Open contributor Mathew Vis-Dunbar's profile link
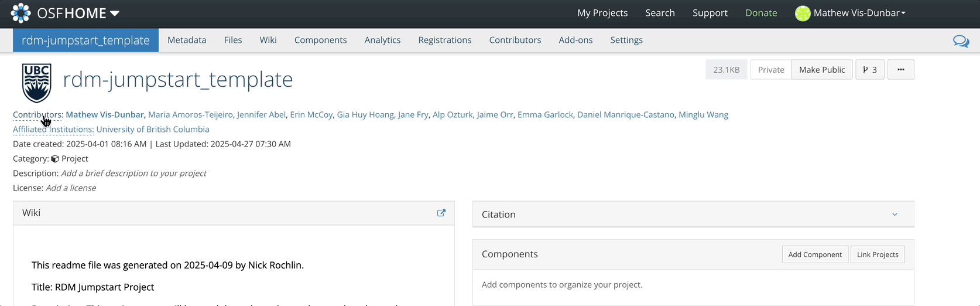Viewport: 980px width, 306px height. [x=105, y=115]
